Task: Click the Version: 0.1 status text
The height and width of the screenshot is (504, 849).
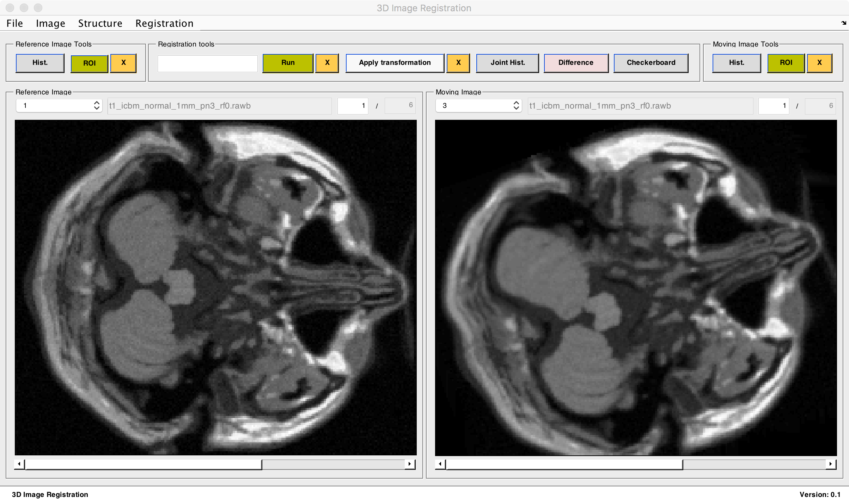Action: coord(820,494)
